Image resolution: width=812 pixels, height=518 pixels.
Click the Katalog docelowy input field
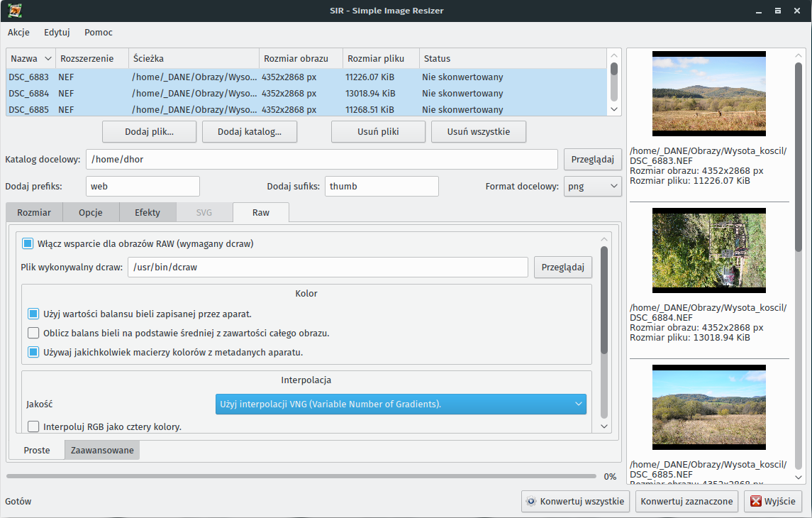tap(321, 160)
